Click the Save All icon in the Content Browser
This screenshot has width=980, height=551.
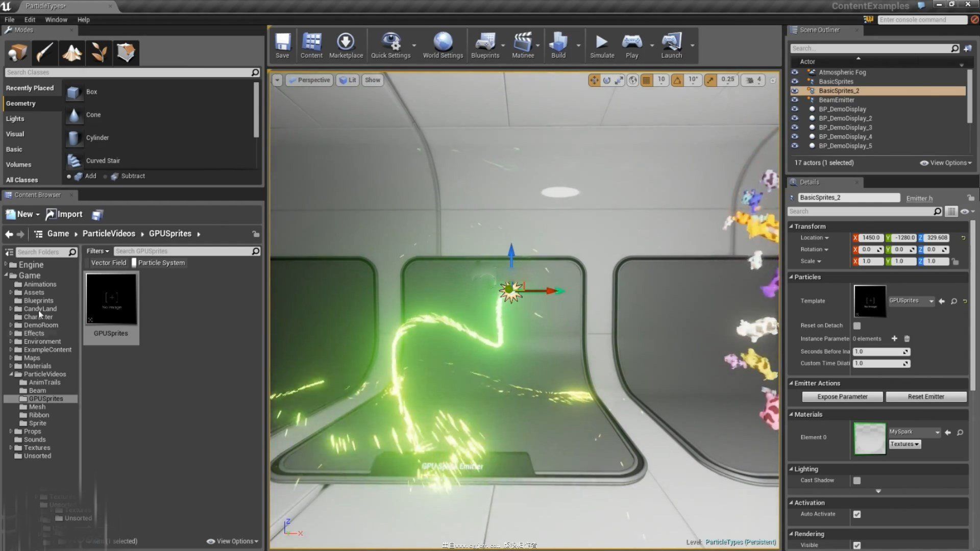pos(97,215)
